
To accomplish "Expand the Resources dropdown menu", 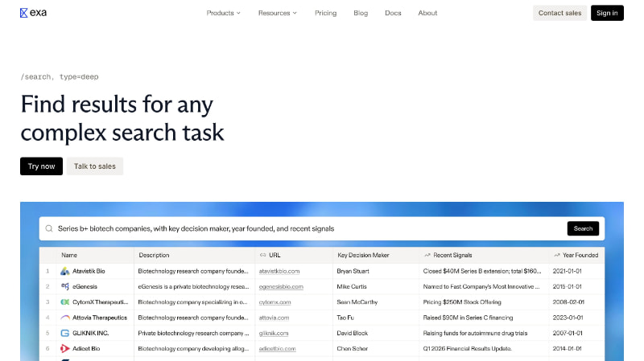I will click(277, 13).
